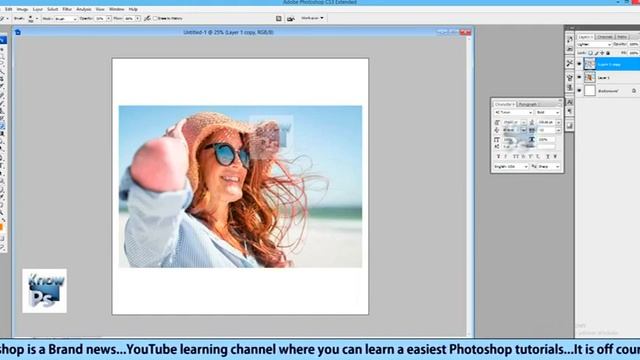Open the Tool Presets panel dock icon

[569, 63]
